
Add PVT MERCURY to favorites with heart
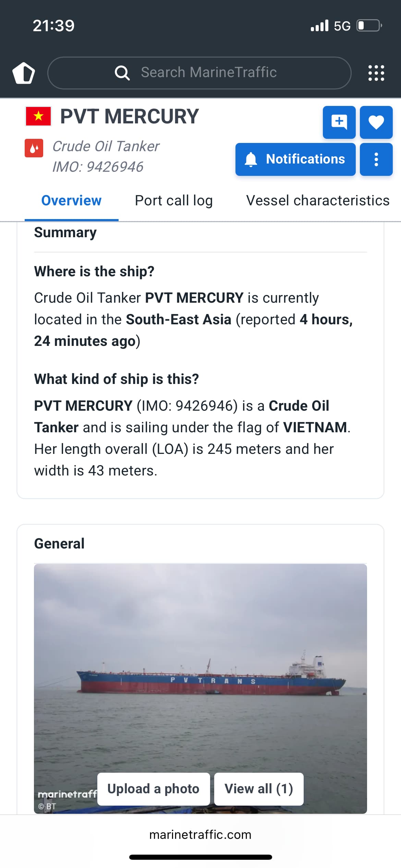(376, 122)
